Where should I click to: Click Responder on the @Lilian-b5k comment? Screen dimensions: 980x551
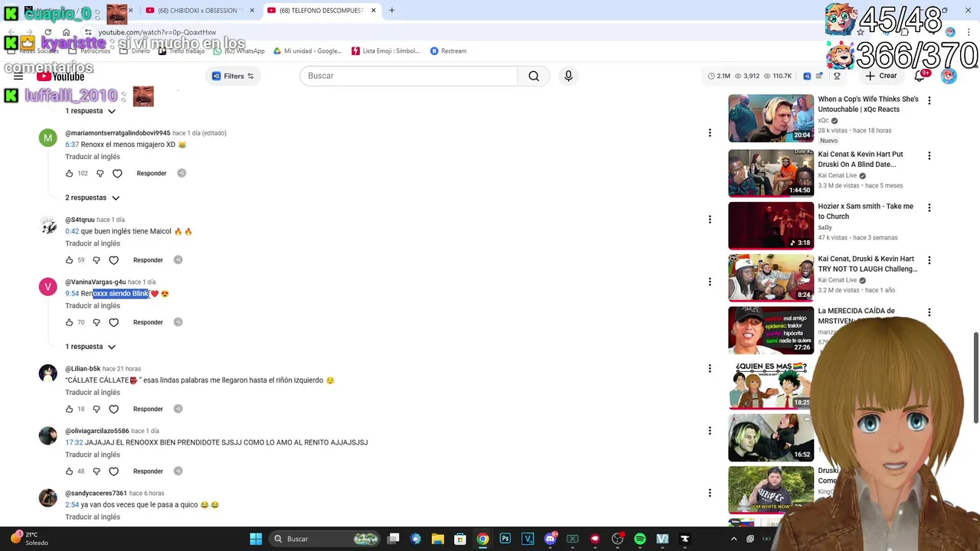(x=148, y=409)
